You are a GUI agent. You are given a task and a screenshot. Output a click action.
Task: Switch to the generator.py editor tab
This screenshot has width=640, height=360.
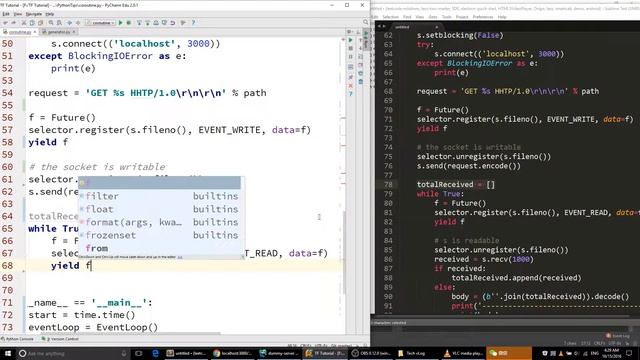(59, 32)
